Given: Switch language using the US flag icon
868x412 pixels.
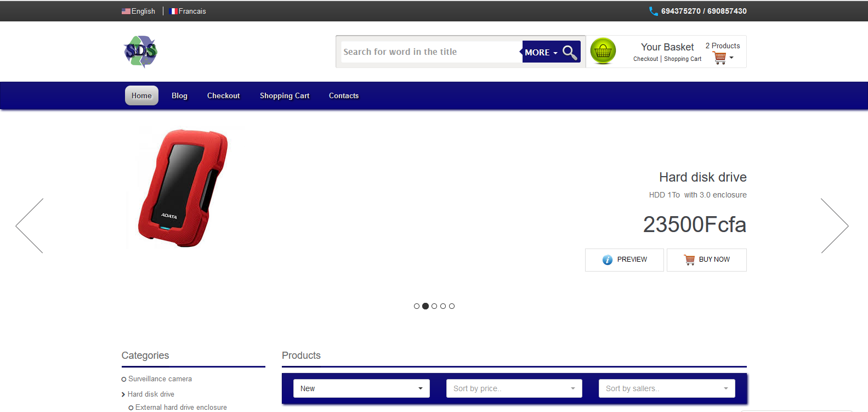Looking at the screenshot, I should [126, 11].
